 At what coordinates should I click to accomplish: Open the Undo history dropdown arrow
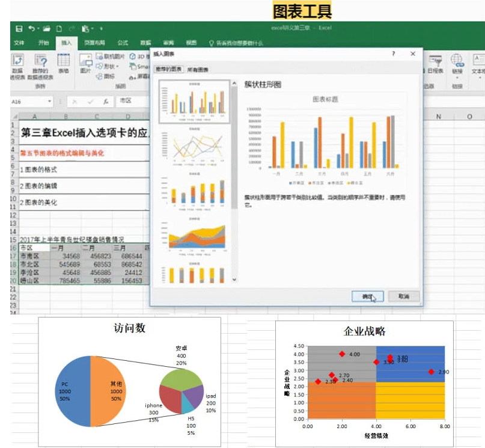point(38,28)
